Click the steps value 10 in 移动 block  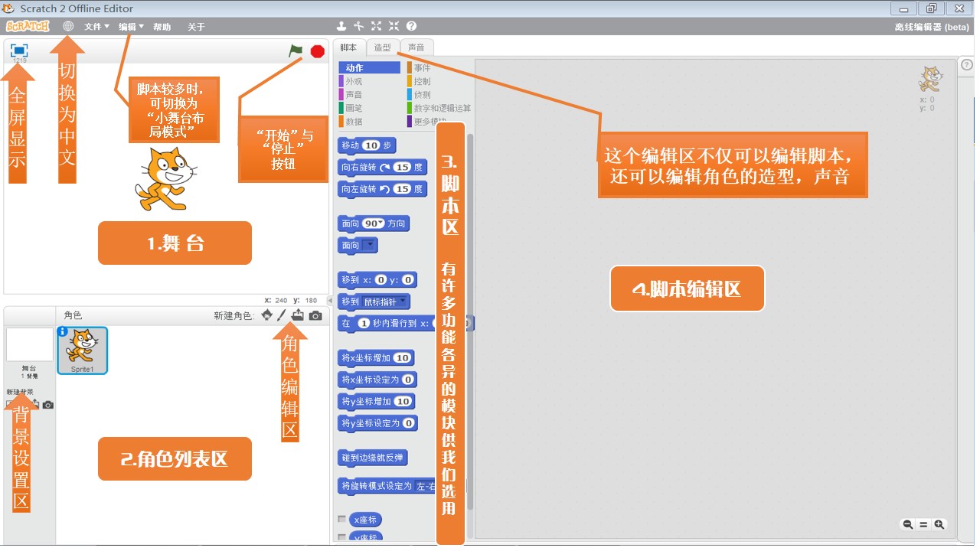(371, 145)
